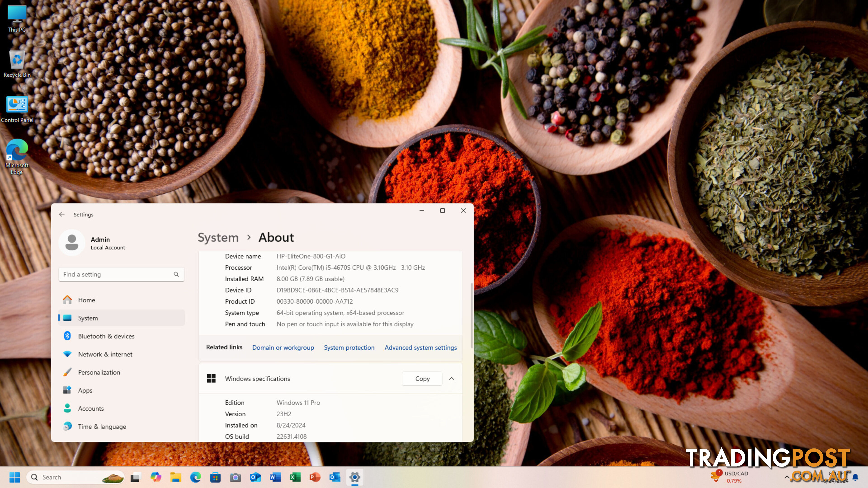Open Network & internet settings
This screenshot has height=488, width=868.
121,354
